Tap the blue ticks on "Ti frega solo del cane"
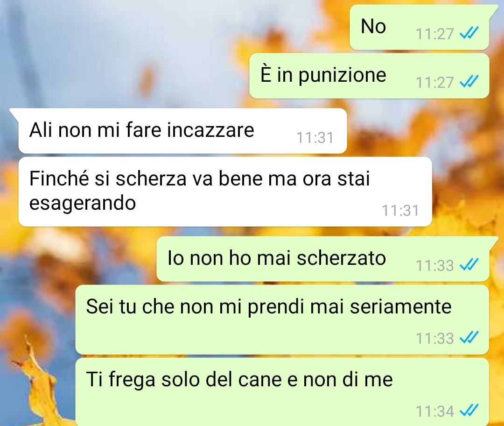 tap(469, 410)
